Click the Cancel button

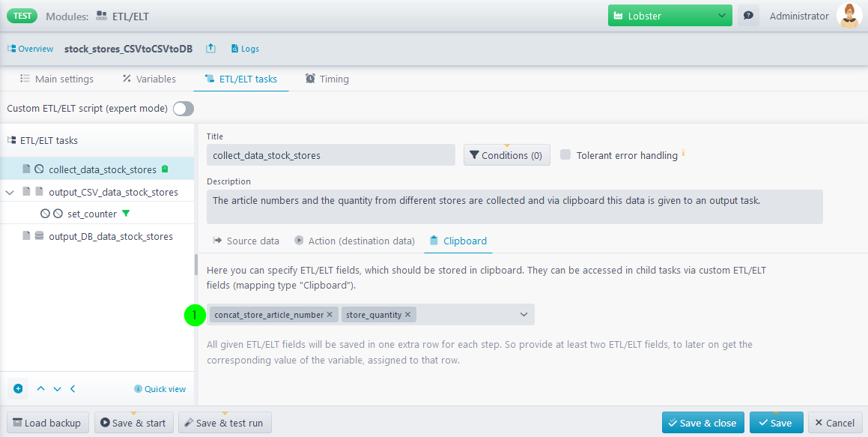click(x=835, y=423)
